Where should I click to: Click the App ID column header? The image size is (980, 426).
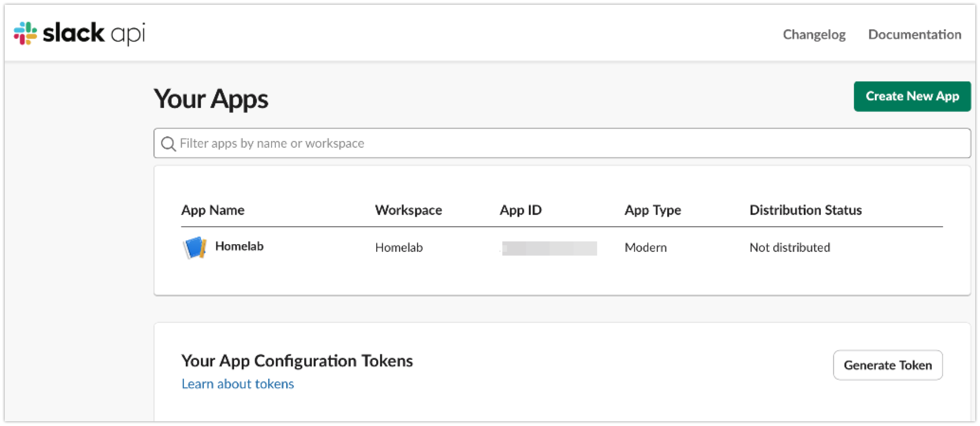pos(521,210)
